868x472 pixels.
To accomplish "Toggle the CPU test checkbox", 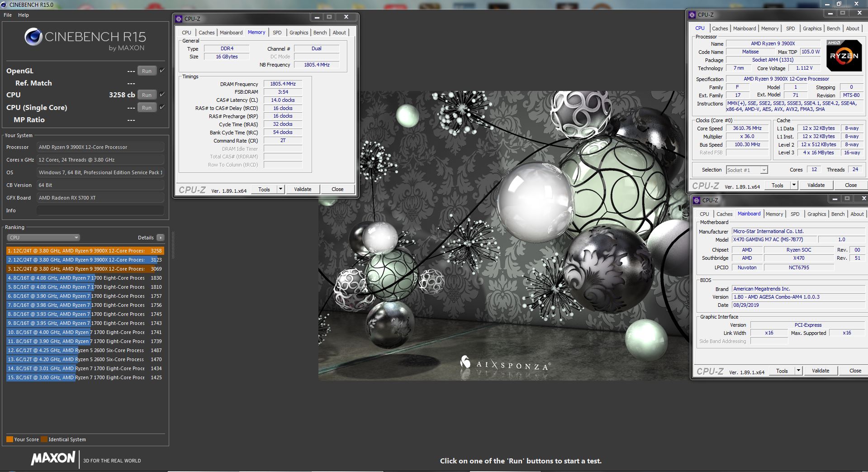I will tap(162, 95).
